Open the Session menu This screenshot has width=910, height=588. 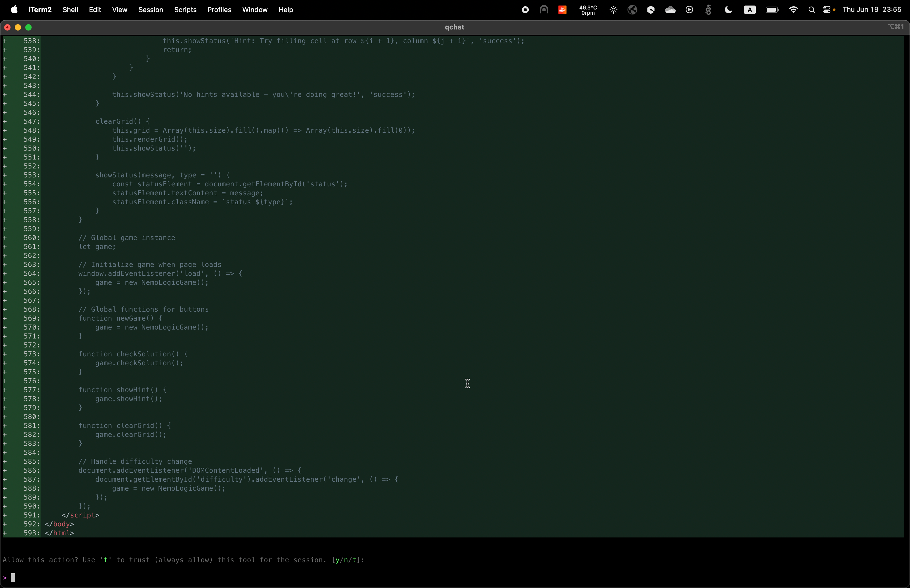click(x=150, y=9)
